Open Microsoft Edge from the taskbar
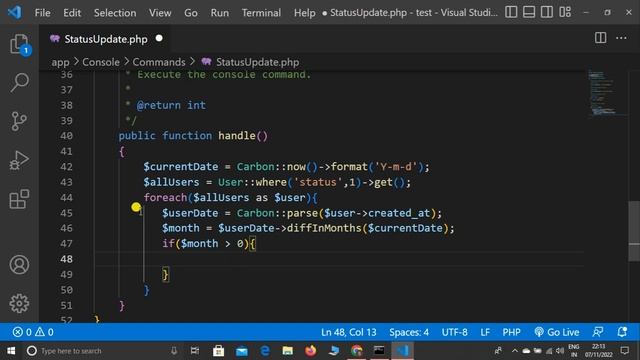This screenshot has width=640, height=360. (x=264, y=351)
